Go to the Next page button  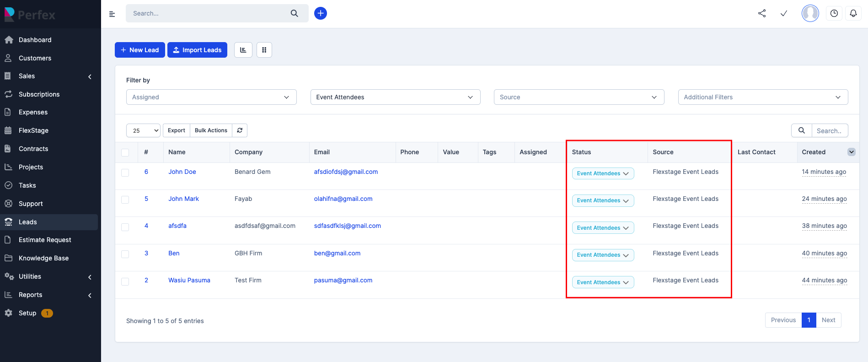[828, 320]
